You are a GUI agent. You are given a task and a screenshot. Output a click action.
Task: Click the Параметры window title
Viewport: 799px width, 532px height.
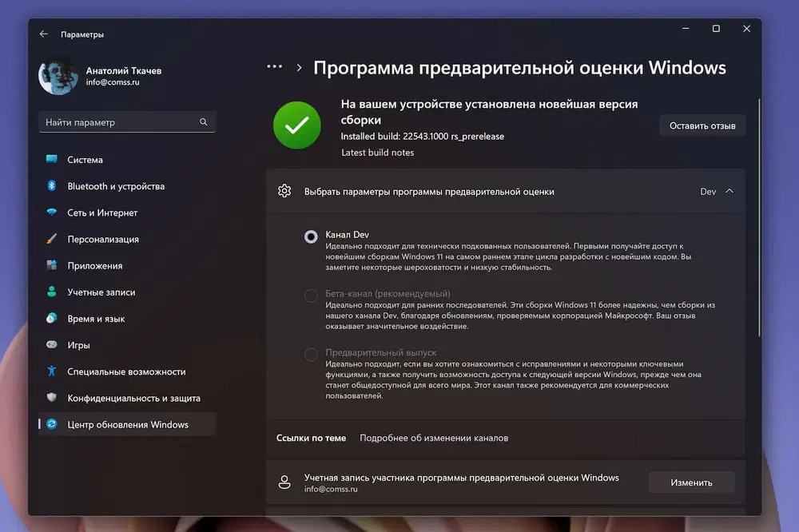pyautogui.click(x=82, y=34)
